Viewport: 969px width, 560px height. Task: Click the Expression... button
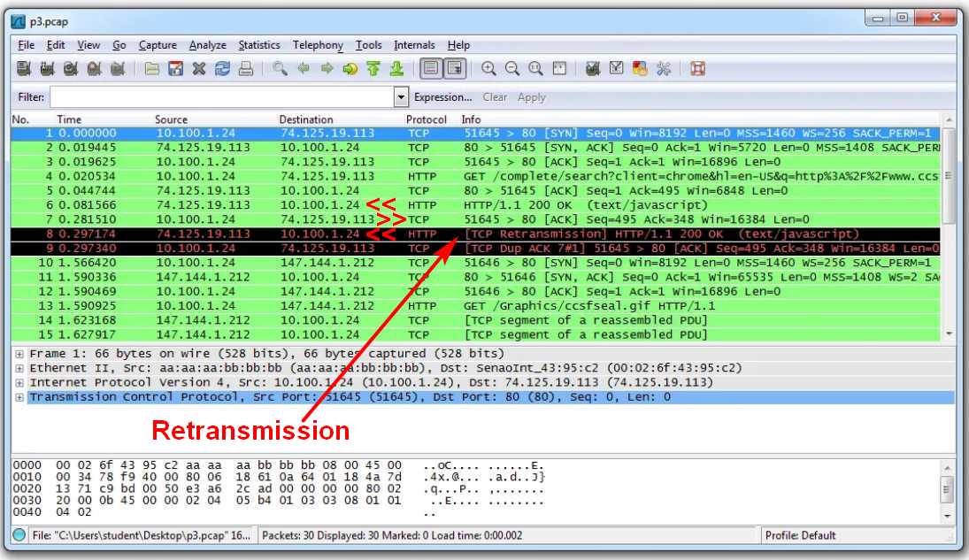442,97
